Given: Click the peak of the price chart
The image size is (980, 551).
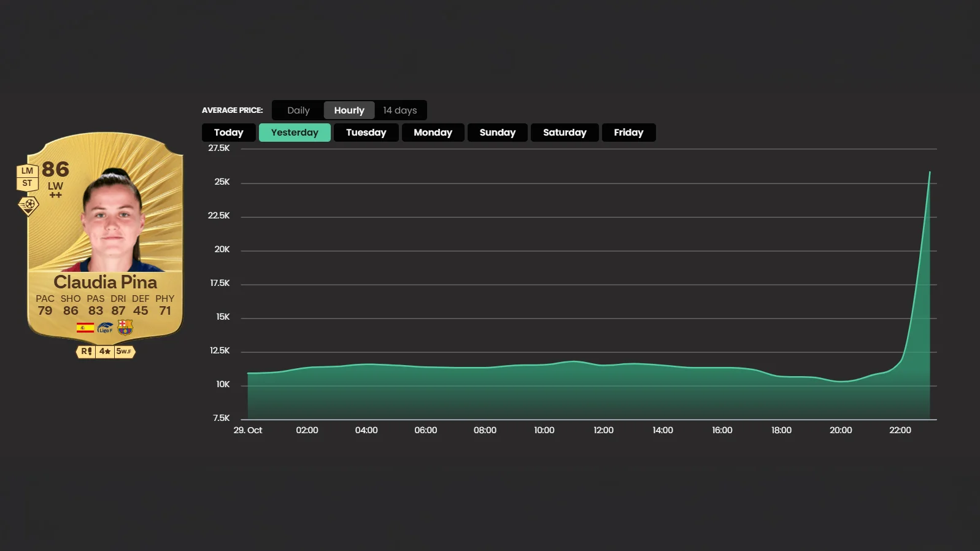Looking at the screenshot, I should (x=930, y=172).
